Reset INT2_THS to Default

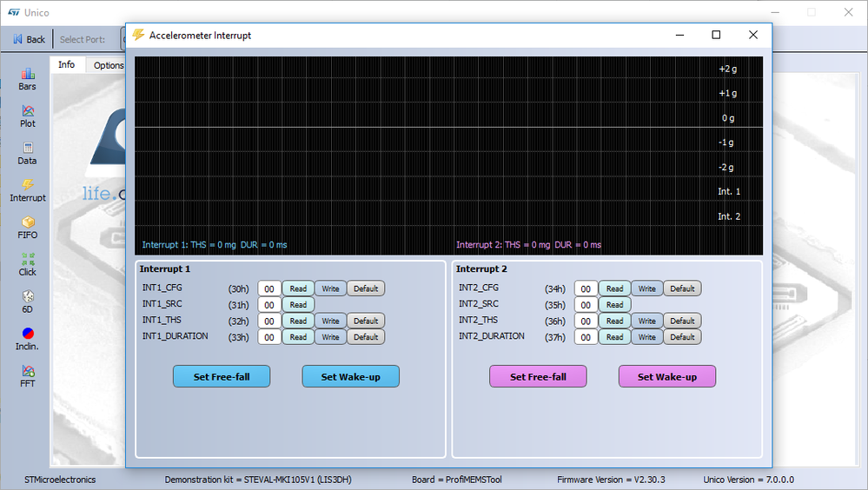(683, 321)
